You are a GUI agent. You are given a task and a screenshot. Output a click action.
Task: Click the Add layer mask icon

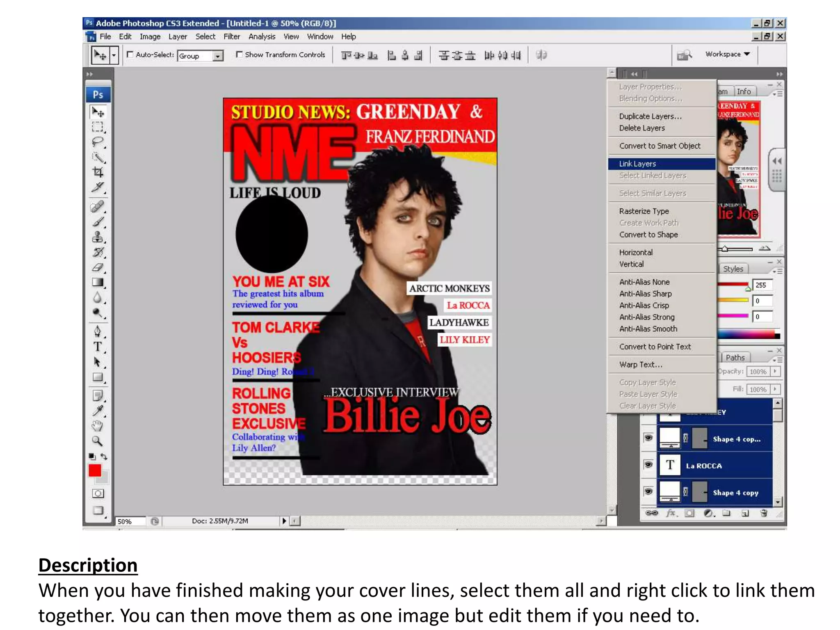tap(690, 513)
